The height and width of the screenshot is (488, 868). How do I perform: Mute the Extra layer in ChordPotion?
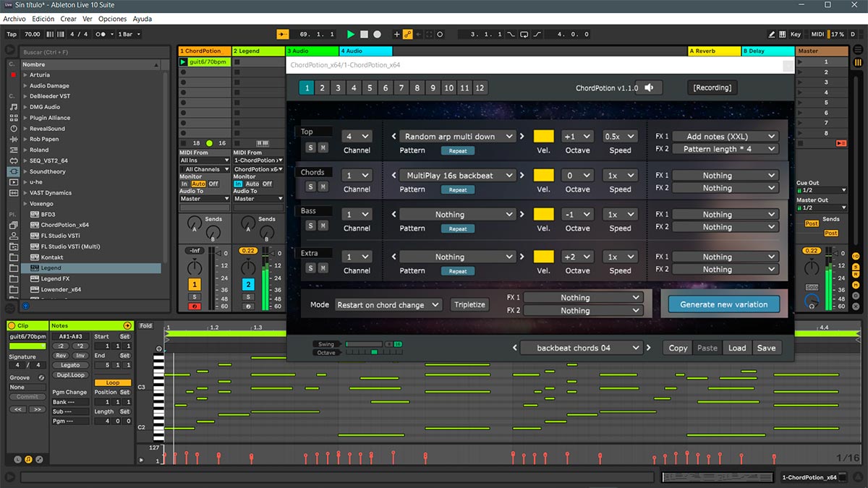[x=323, y=268]
